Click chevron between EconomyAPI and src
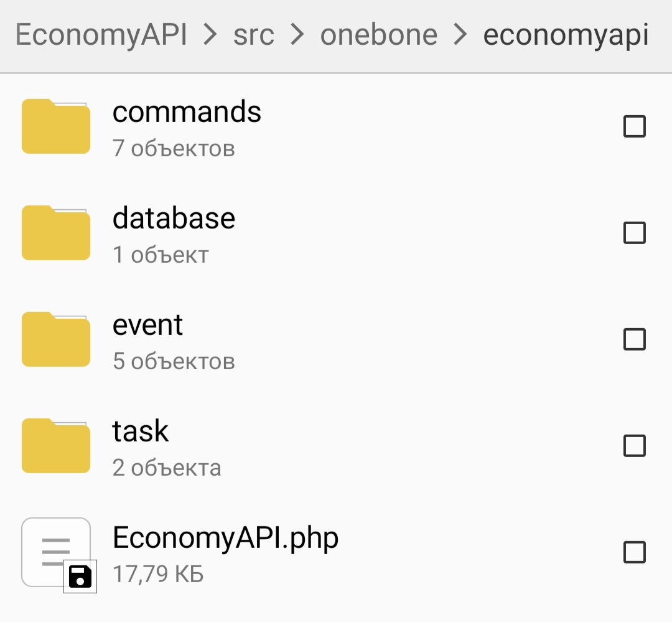This screenshot has height=622, width=672. pos(210,35)
